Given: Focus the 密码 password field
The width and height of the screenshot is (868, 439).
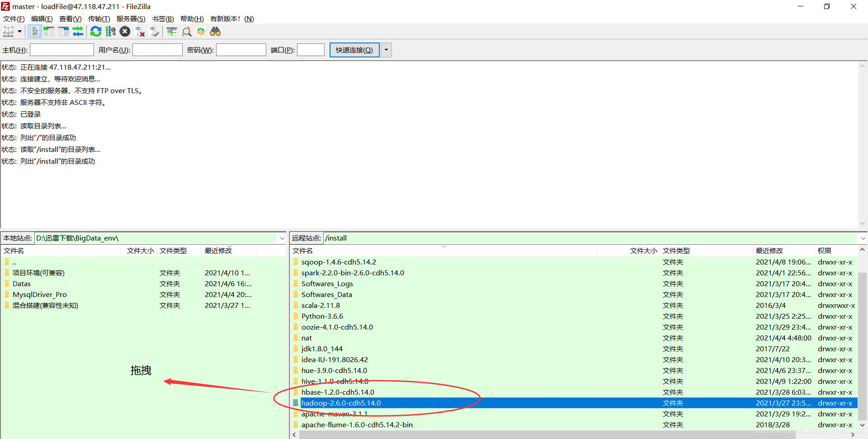Looking at the screenshot, I should tap(241, 50).
